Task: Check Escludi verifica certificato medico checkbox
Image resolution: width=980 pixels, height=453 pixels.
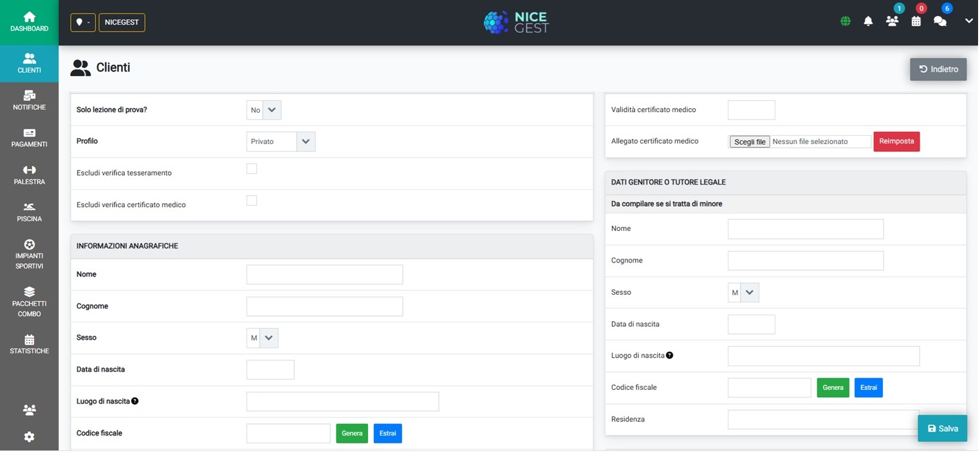Action: point(252,201)
